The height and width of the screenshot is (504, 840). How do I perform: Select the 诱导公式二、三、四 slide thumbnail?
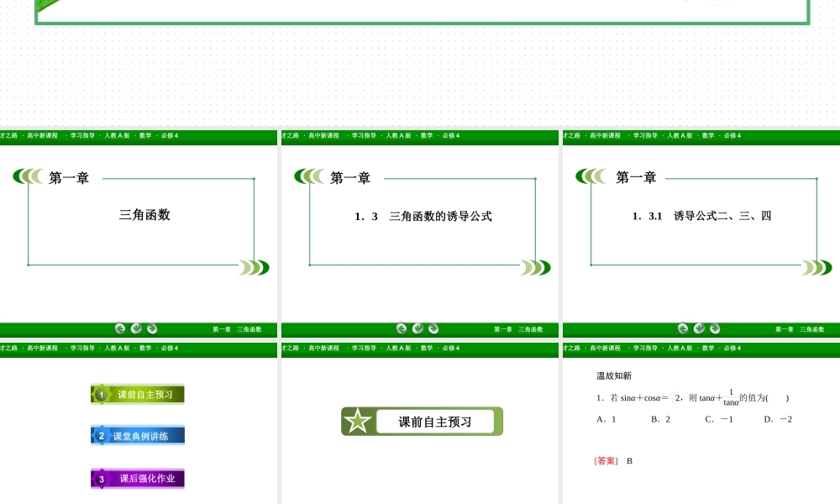[700, 235]
